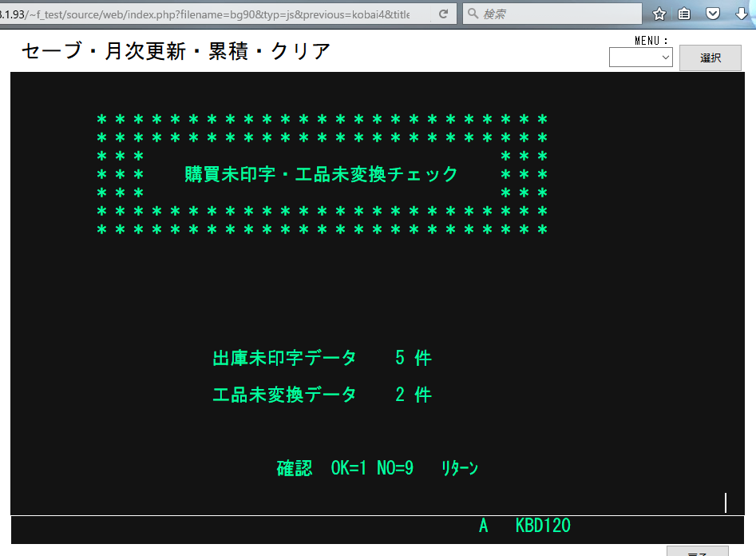
Task: Click the magnifier icon in the search box
Action: tap(473, 14)
